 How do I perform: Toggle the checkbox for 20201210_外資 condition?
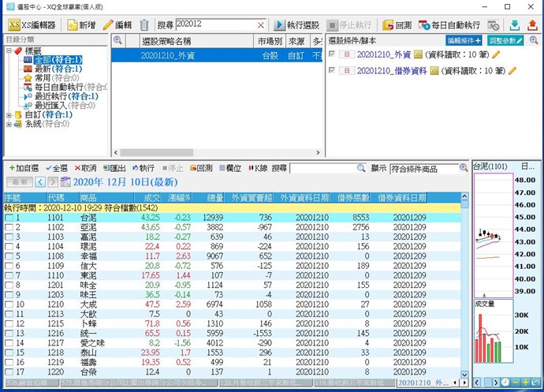pyautogui.click(x=332, y=54)
